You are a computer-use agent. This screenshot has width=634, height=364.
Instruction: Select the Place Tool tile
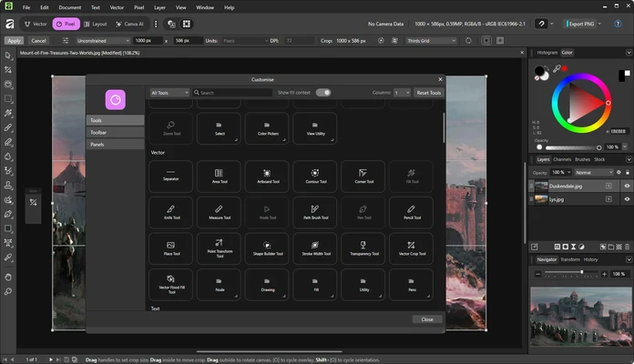pos(170,248)
